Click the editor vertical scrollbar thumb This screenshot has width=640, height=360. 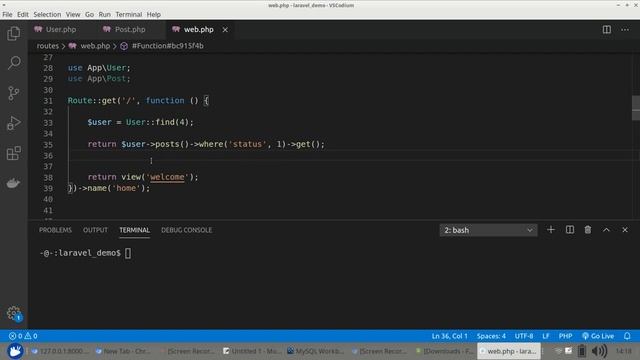636,108
